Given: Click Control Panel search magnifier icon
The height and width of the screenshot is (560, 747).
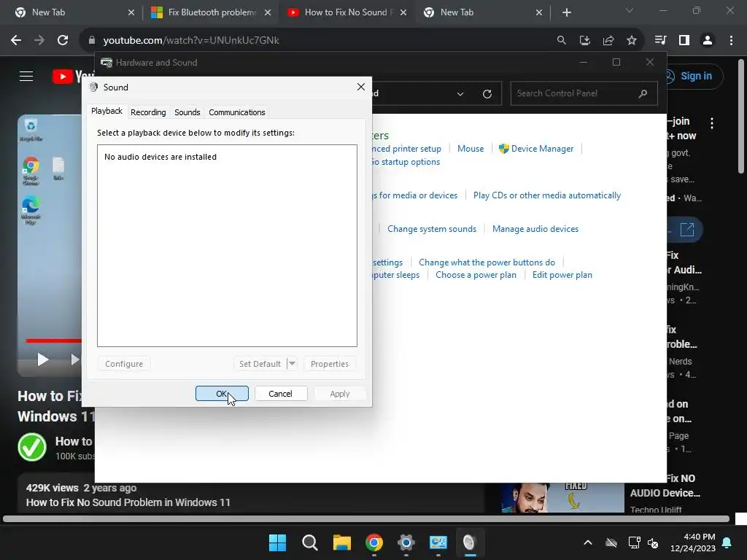Looking at the screenshot, I should coord(643,93).
